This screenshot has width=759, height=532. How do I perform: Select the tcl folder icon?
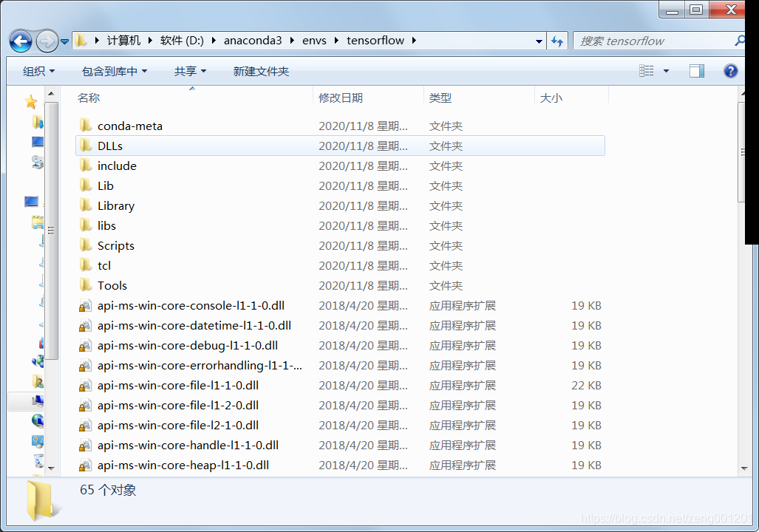pos(85,265)
